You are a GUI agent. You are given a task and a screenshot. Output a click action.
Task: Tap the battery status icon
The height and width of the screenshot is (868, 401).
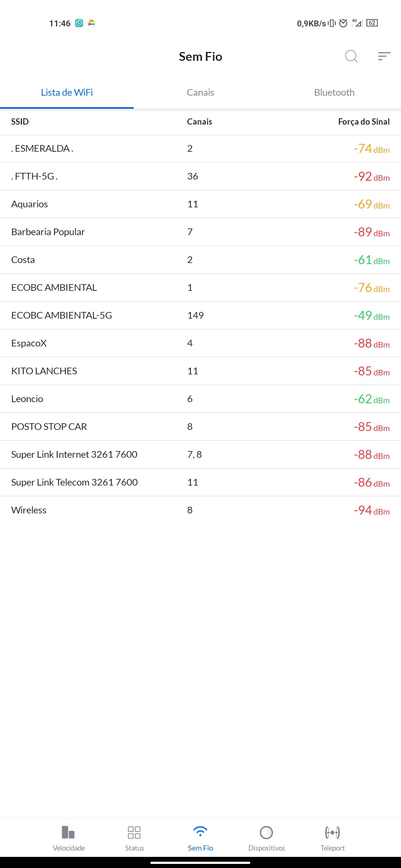(x=372, y=23)
